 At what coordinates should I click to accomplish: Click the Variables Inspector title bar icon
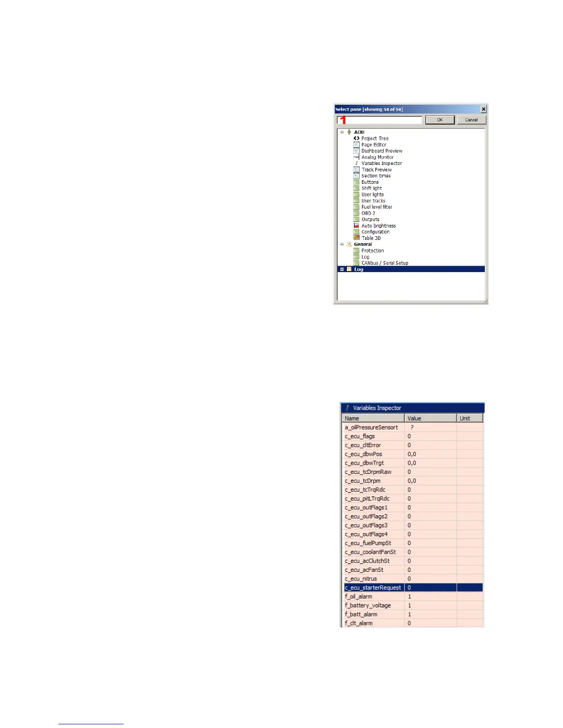coord(347,408)
